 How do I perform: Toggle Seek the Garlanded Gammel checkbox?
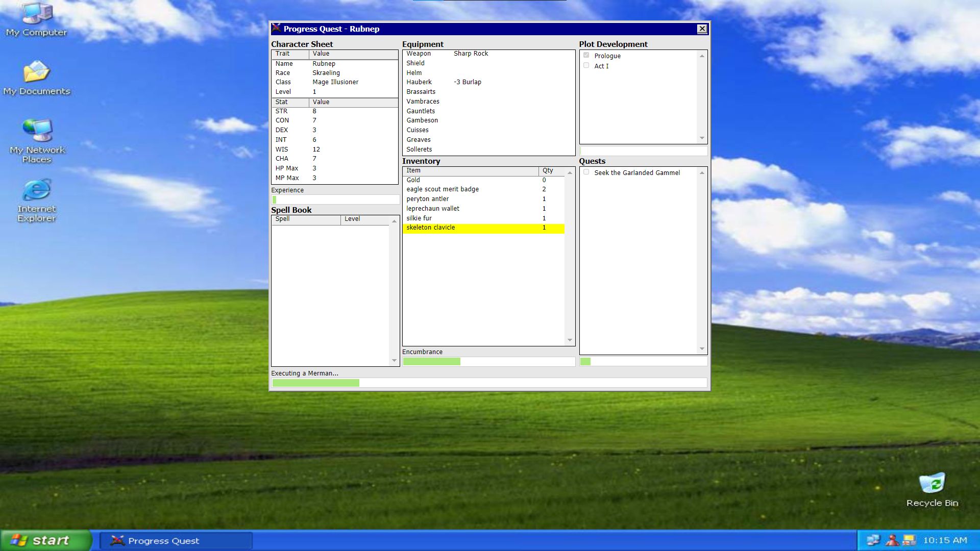(586, 172)
